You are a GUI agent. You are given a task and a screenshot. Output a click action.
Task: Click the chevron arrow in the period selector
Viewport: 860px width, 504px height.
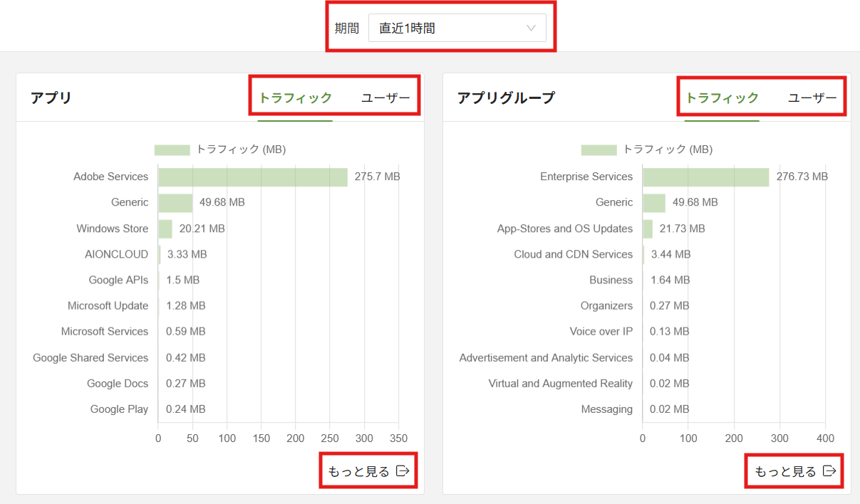[531, 28]
